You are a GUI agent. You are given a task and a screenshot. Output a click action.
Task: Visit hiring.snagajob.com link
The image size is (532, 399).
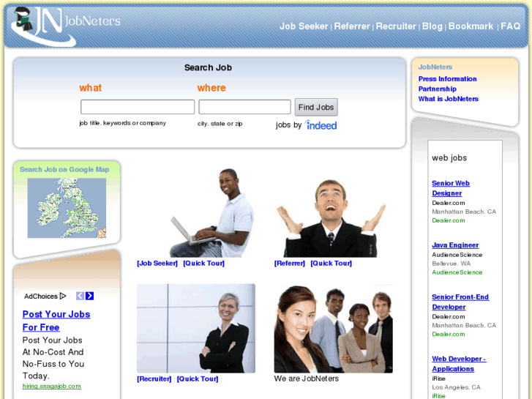pos(51,386)
